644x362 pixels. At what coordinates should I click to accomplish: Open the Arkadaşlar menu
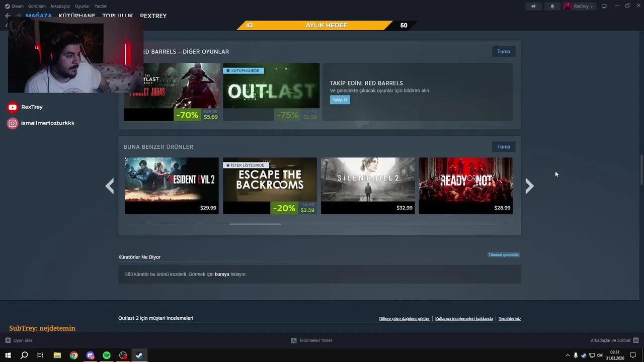pyautogui.click(x=60, y=7)
